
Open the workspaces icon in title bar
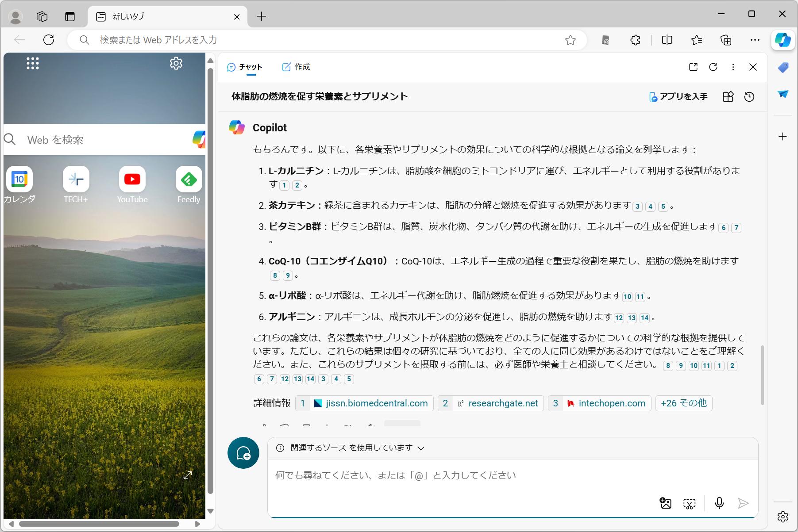[x=42, y=16]
